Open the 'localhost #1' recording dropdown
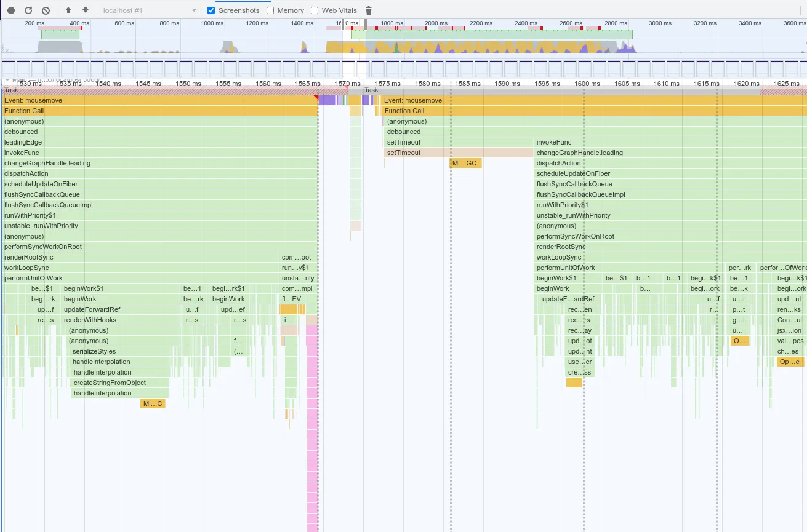 [x=150, y=10]
